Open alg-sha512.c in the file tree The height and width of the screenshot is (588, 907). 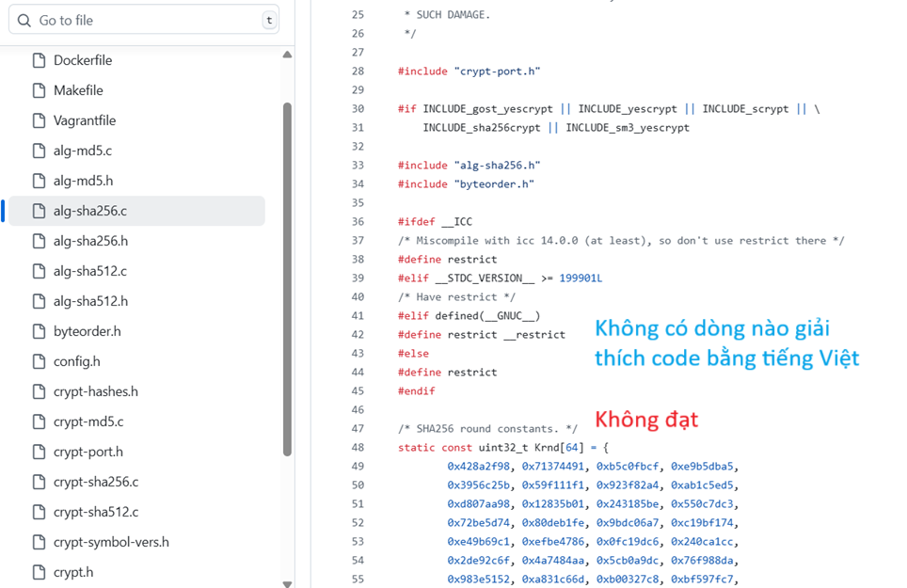[x=90, y=271]
